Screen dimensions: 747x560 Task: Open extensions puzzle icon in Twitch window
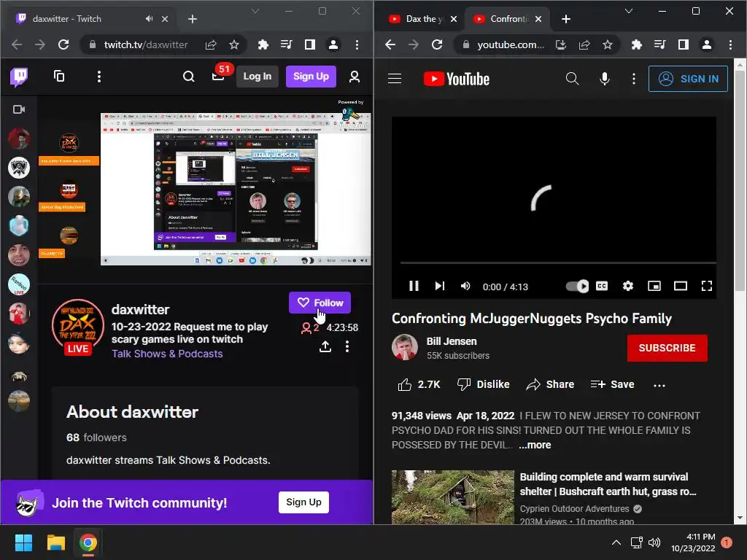(x=263, y=44)
